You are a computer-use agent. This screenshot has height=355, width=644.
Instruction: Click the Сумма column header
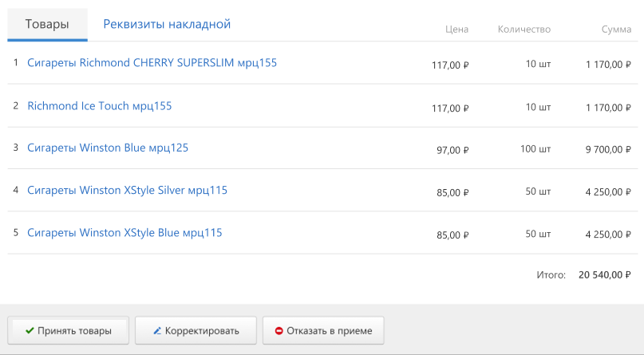616,30
